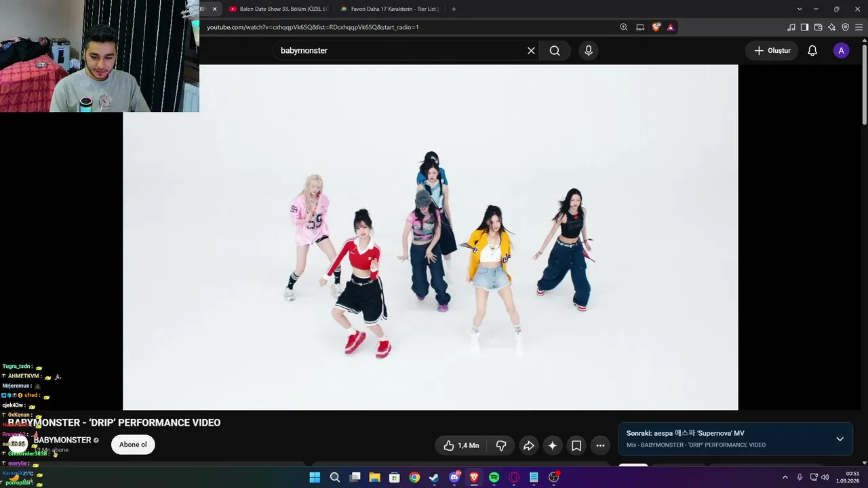The width and height of the screenshot is (868, 488).
Task: Open the network tray icon
Action: point(814,477)
